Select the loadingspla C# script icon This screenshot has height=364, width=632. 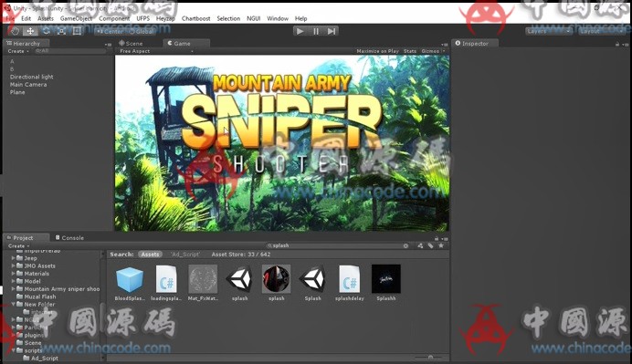(x=166, y=279)
